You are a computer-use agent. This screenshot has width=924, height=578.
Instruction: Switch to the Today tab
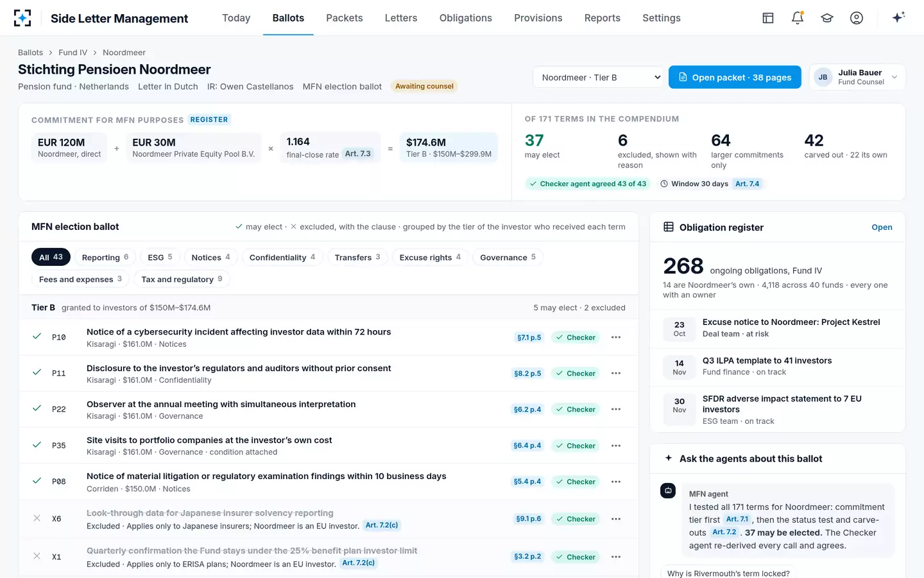[x=236, y=18]
